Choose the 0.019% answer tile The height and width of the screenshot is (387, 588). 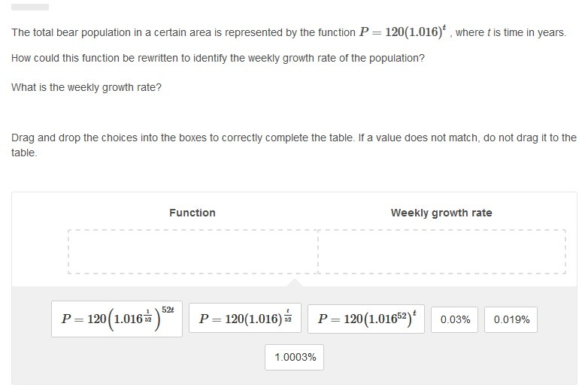(x=511, y=319)
